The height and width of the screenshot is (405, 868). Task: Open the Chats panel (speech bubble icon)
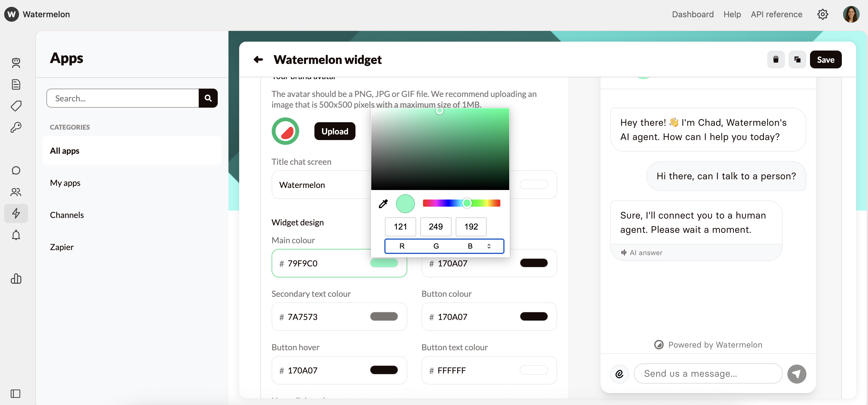click(x=16, y=170)
